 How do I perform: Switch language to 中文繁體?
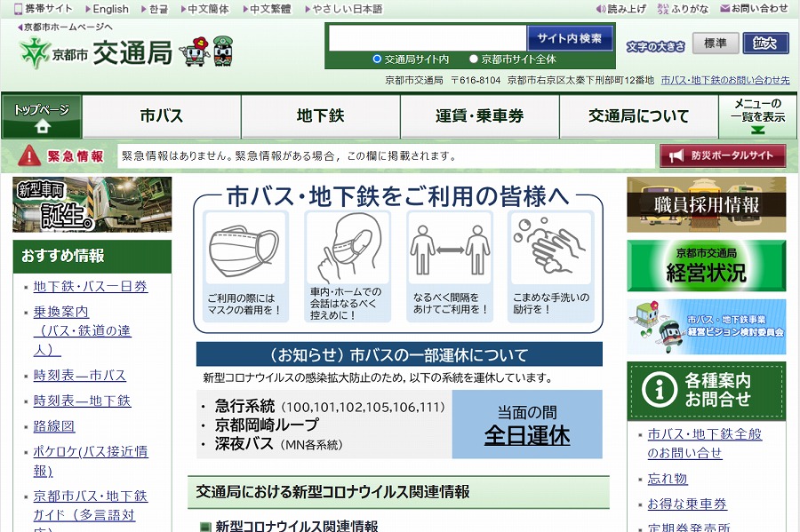[x=267, y=9]
